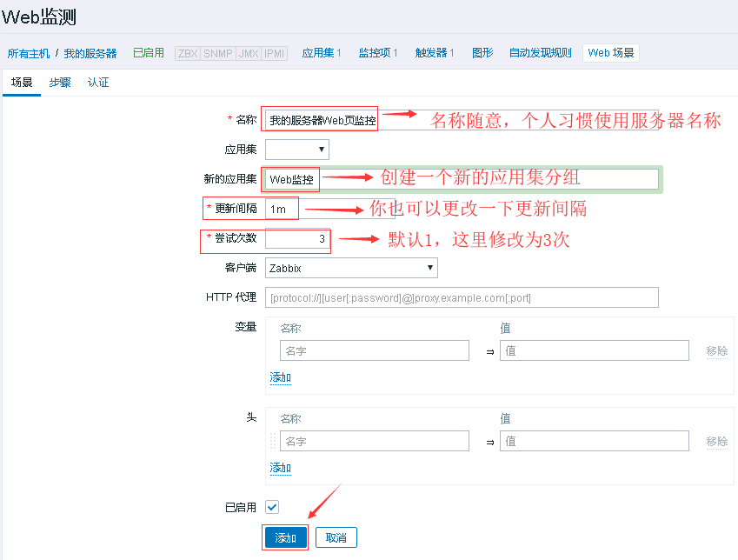Screen dimensions: 738x560
Task: Click the 变量 value 值 field
Action: coord(595,351)
